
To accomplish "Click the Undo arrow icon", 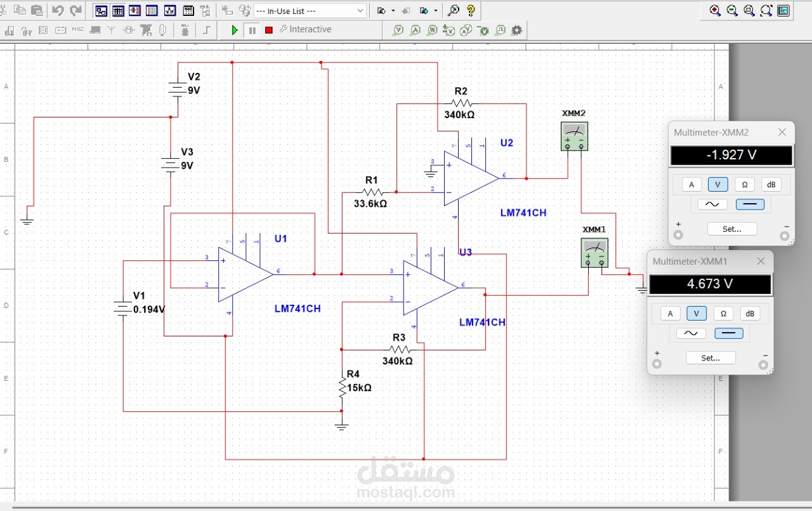I will (58, 10).
